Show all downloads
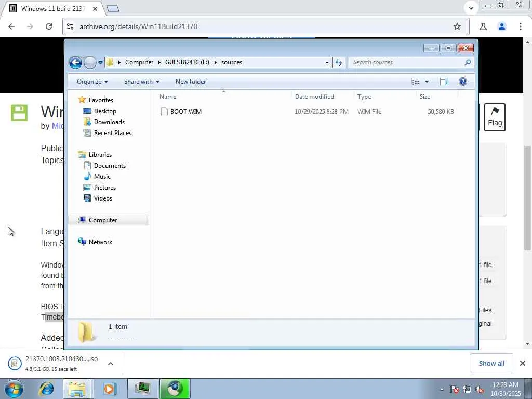Screen dimensions: 532x399 click(491, 363)
